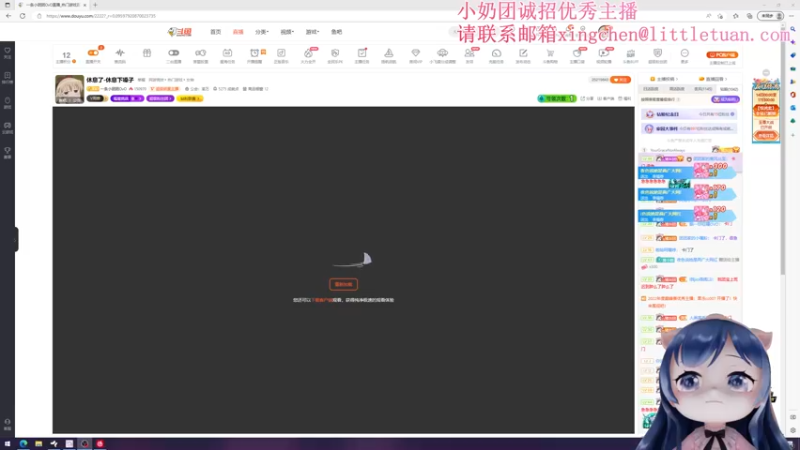
Task: Open the alarm clock reminder icon
Action: pos(254,53)
